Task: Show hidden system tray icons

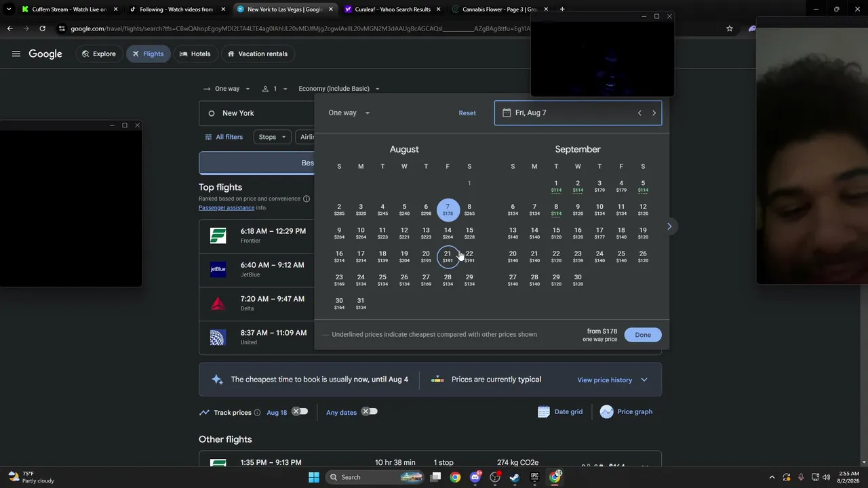Action: [x=772, y=477]
